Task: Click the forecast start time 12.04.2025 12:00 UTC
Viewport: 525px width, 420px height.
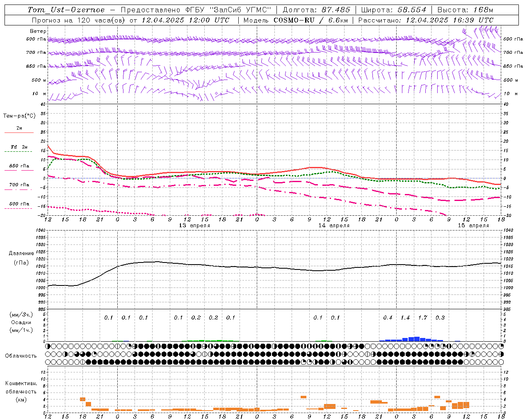Action: click(x=185, y=20)
